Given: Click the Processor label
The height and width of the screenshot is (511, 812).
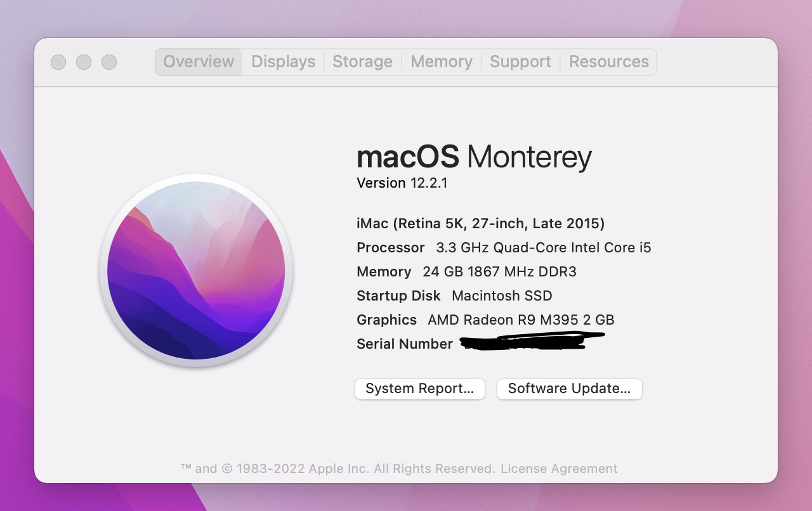Looking at the screenshot, I should (x=391, y=247).
